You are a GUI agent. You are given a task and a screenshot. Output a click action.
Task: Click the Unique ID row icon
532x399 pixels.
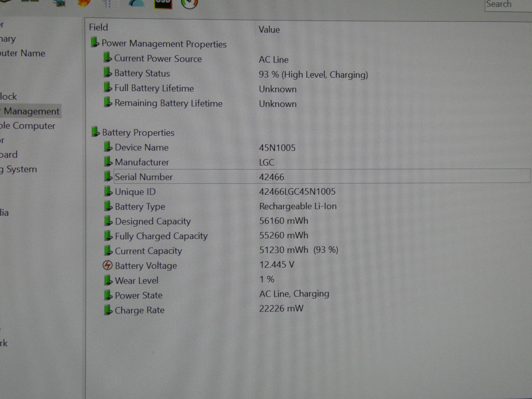pyautogui.click(x=108, y=191)
